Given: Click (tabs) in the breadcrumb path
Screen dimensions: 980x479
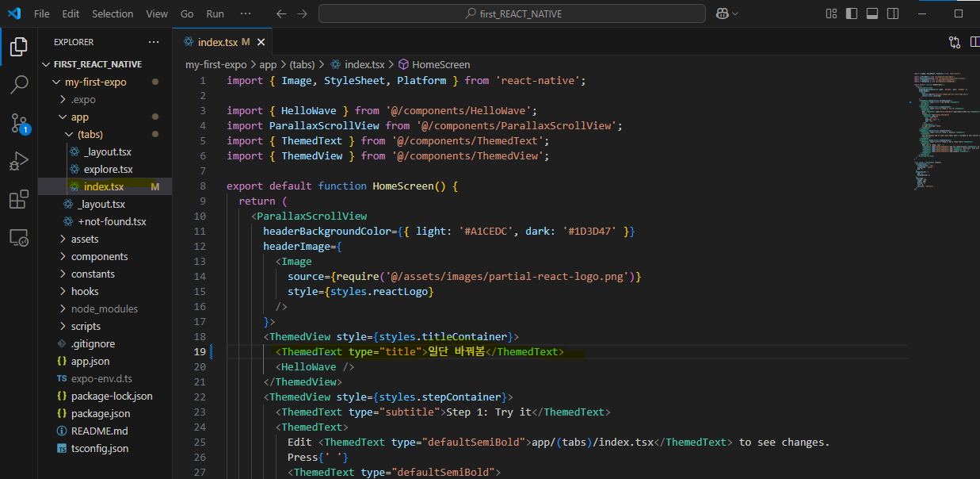Looking at the screenshot, I should (302, 64).
